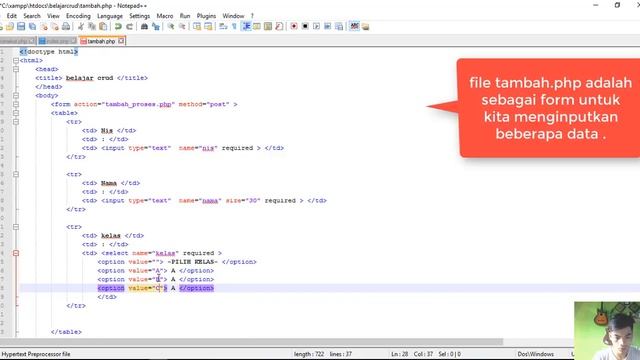Click the webcam video thumbnail
This screenshot has width=640, height=360.
pos(607,331)
